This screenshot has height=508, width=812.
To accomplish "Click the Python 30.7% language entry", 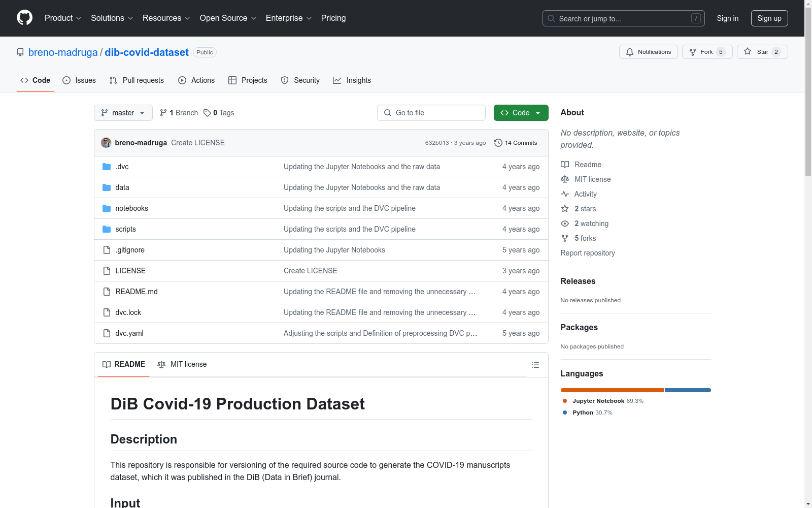I will 587,412.
